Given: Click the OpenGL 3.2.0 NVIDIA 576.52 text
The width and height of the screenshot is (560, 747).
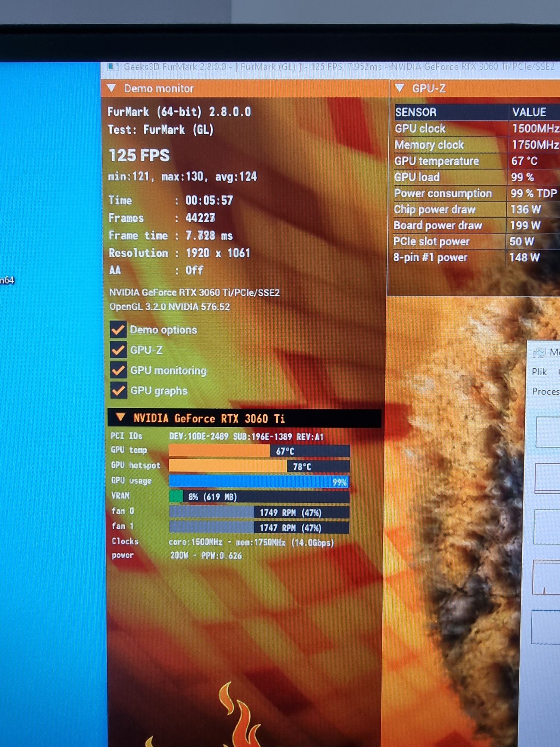Looking at the screenshot, I should (169, 307).
